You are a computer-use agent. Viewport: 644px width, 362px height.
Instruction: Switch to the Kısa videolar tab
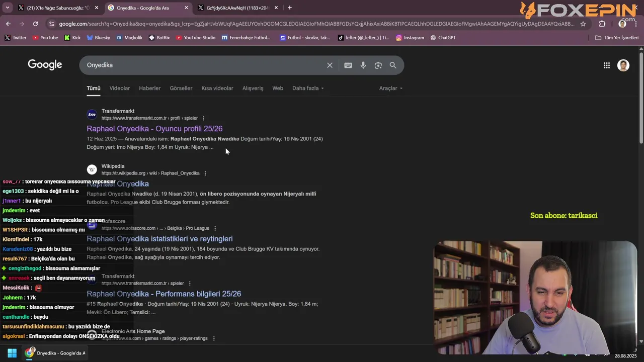pos(217,88)
